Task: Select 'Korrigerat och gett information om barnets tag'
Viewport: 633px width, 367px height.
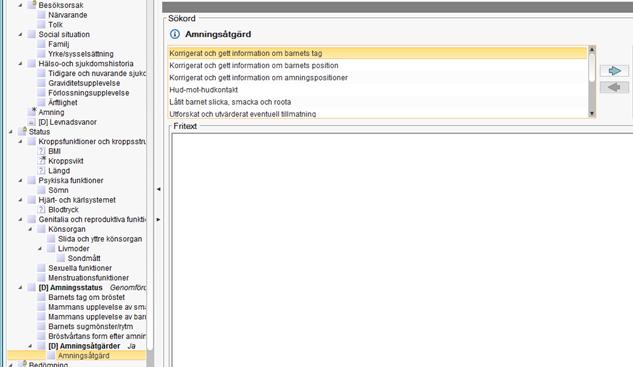Action: pos(377,53)
